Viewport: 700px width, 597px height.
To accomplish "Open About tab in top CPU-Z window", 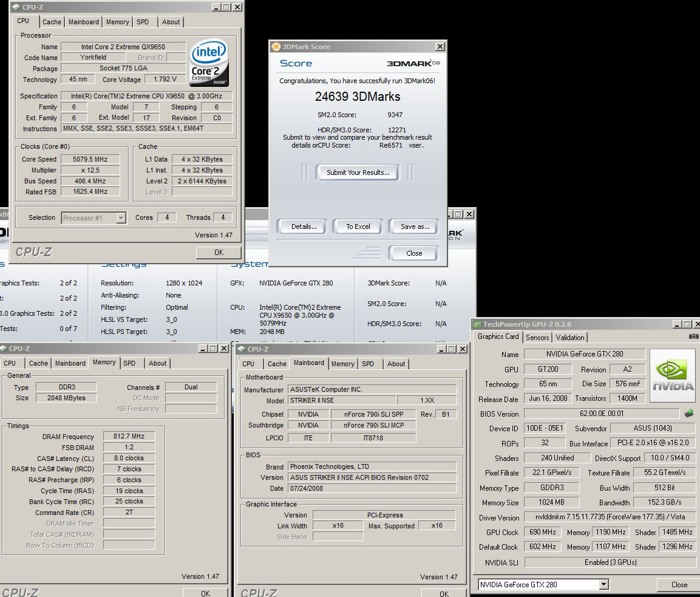I will [x=171, y=22].
